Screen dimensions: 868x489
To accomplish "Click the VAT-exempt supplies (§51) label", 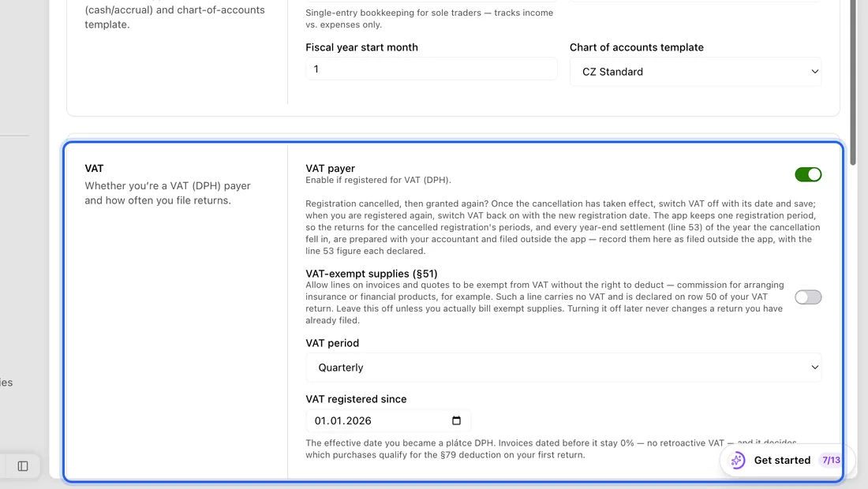I will pyautogui.click(x=372, y=274).
